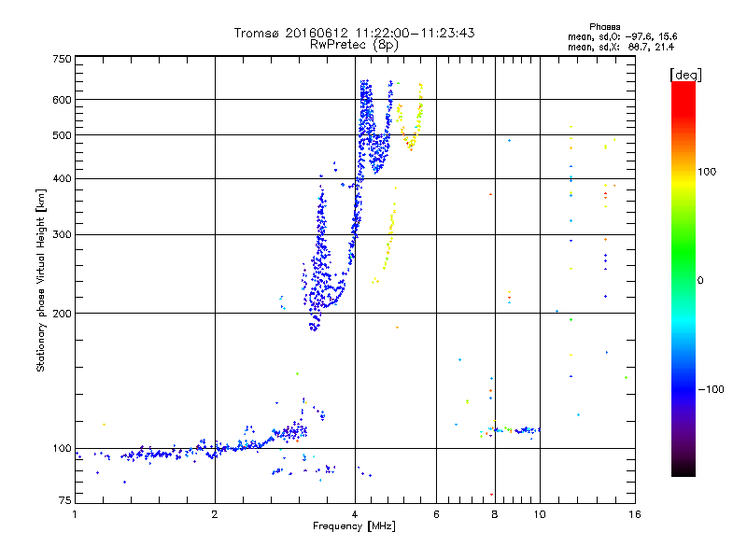Click the '[deg]' colorbar unit label

(685, 75)
